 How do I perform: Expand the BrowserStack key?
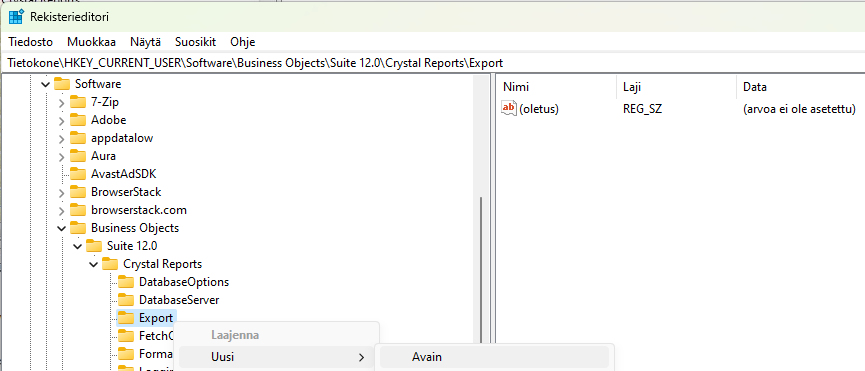pos(61,192)
